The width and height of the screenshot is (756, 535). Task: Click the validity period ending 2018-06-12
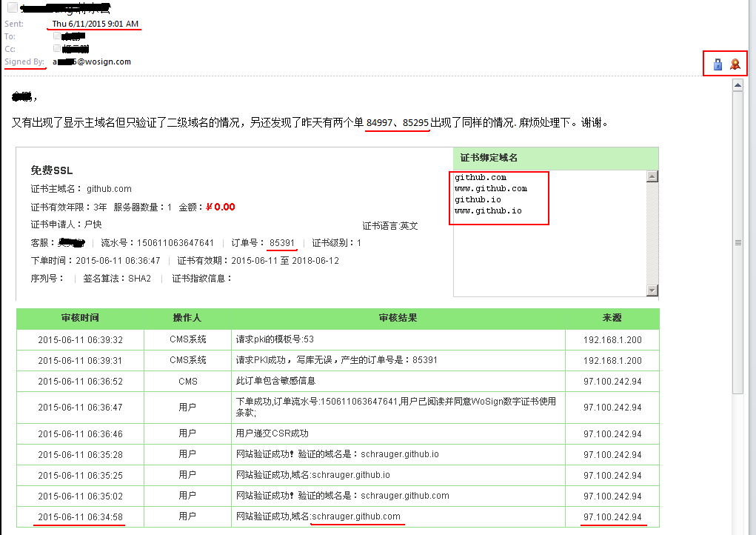[x=285, y=261]
